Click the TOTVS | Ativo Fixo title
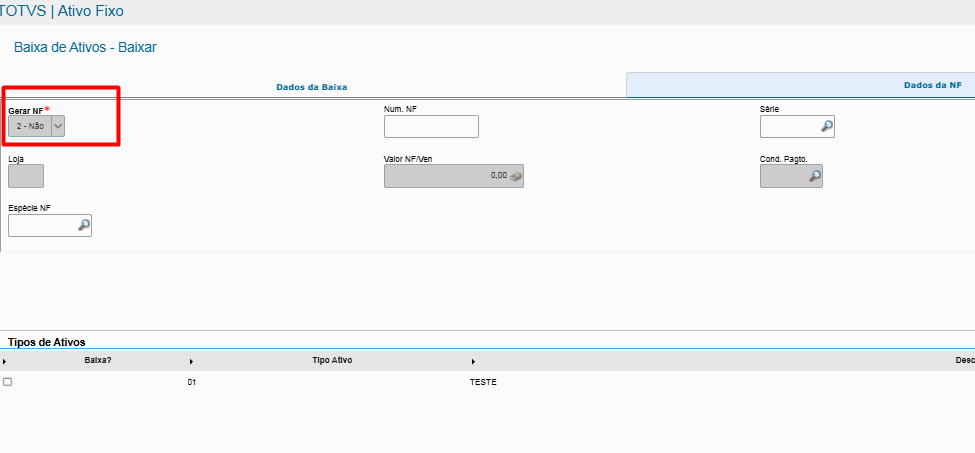The width and height of the screenshot is (975, 453). pos(62,11)
